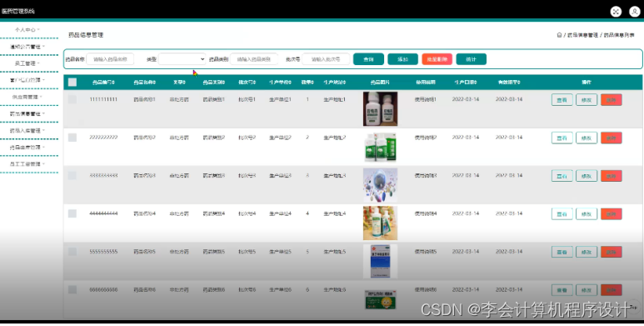Open the drug image thumbnail in row 5555555555

click(x=381, y=261)
